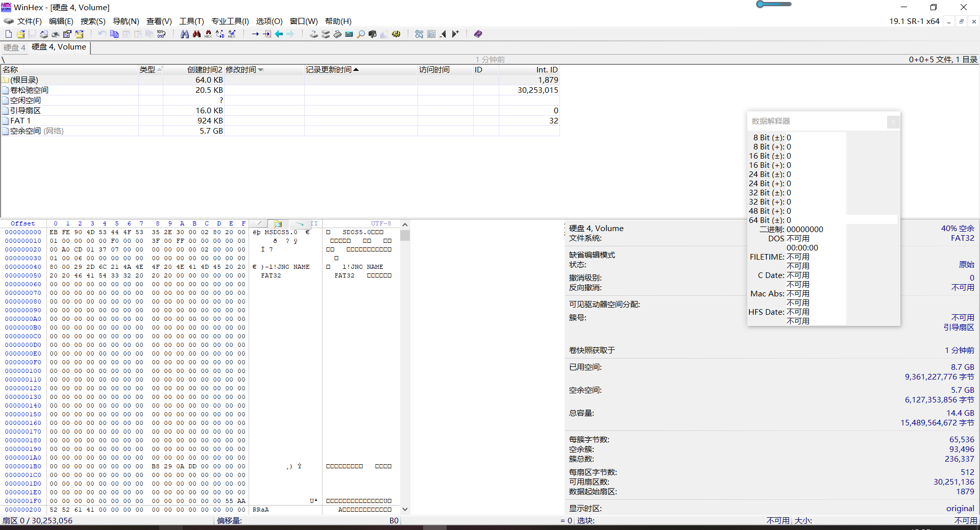Toggle the explorer folder-magnifier view button
The height and width of the screenshot is (530, 980).
[278, 223]
